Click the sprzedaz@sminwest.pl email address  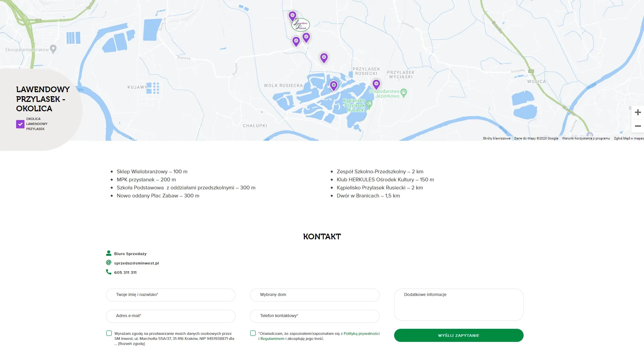pos(137,263)
